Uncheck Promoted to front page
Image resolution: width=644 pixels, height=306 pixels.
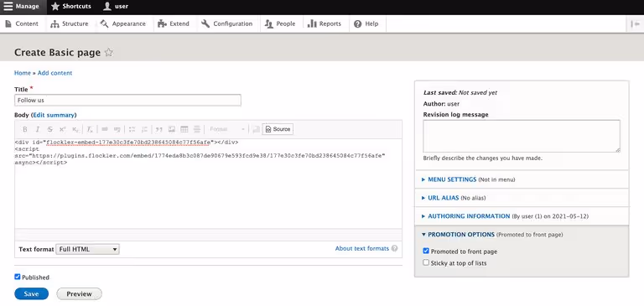pos(426,251)
